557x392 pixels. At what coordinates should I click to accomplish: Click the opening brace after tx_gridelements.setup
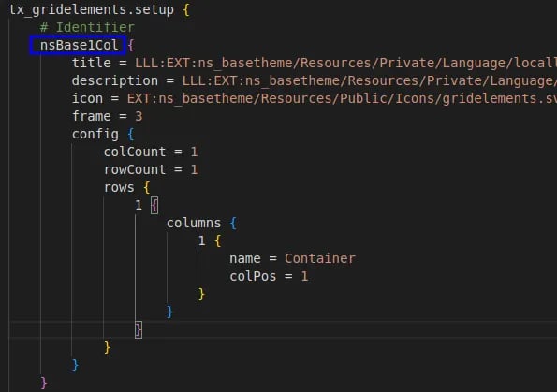point(185,9)
